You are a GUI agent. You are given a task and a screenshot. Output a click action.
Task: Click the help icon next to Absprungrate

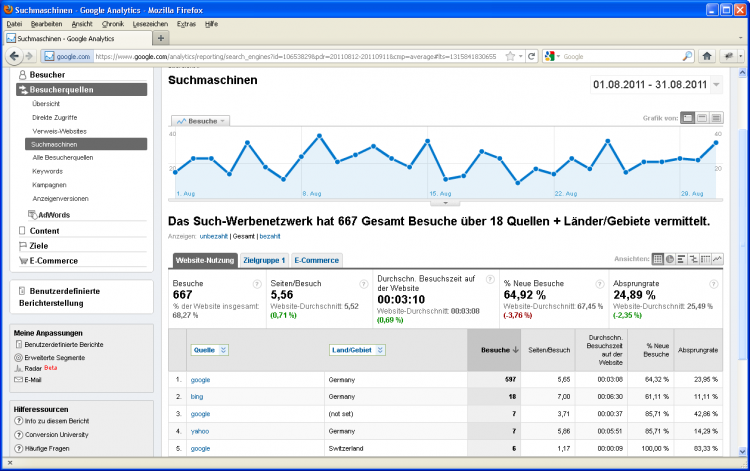(x=714, y=284)
